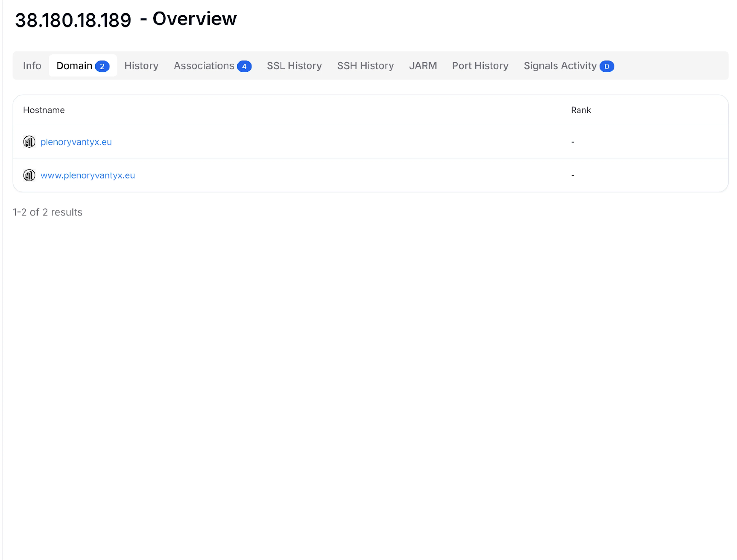Click the 1-2 of 2 results text
Viewport: 737px width, 560px height.
point(47,212)
